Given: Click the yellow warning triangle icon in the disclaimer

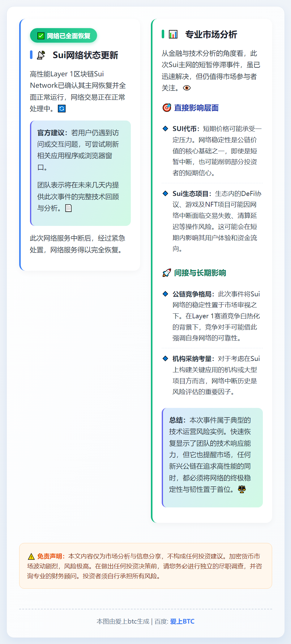Looking at the screenshot, I should coord(31,557).
